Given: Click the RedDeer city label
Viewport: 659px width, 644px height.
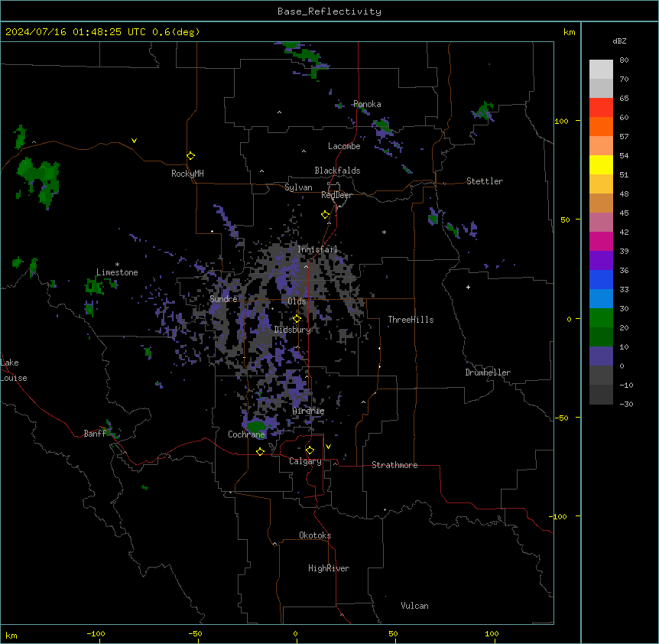Looking at the screenshot, I should (336, 195).
